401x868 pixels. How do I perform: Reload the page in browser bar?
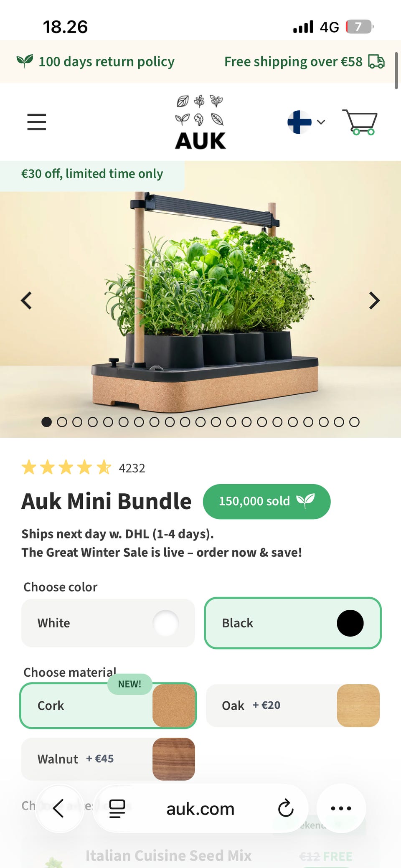point(286,808)
